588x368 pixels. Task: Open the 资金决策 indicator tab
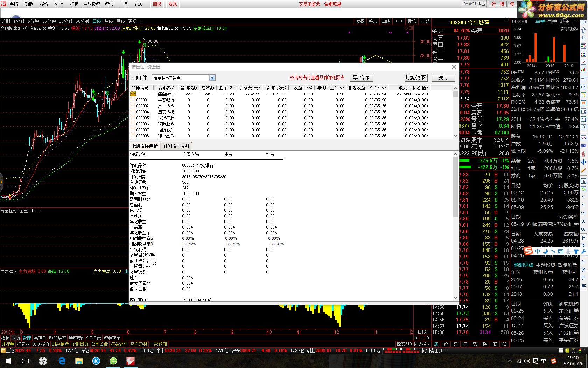(112, 338)
